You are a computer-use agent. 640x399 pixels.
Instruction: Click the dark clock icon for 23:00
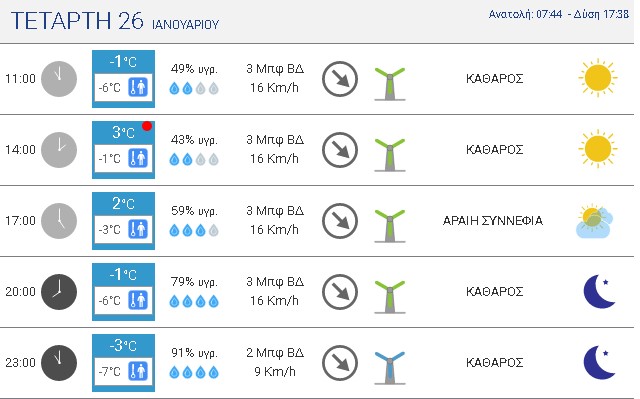pos(59,363)
